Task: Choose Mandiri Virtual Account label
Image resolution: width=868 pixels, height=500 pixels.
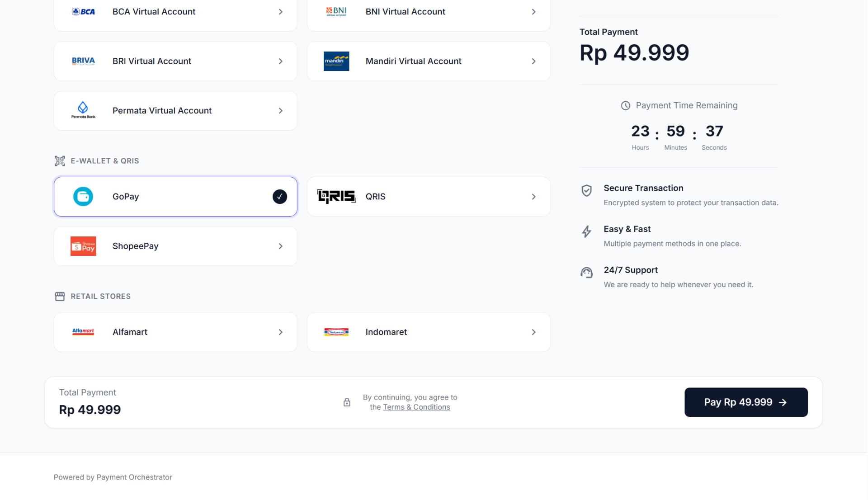Action: 413,61
